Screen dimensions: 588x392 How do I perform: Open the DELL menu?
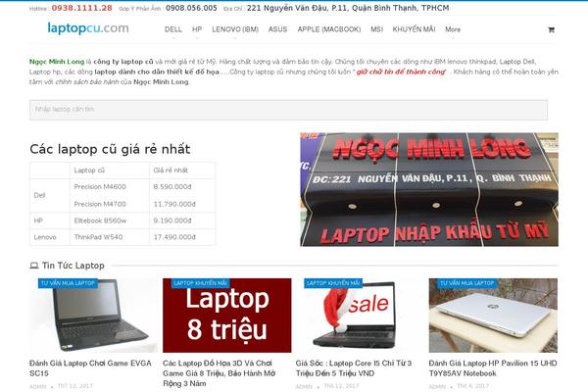172,29
